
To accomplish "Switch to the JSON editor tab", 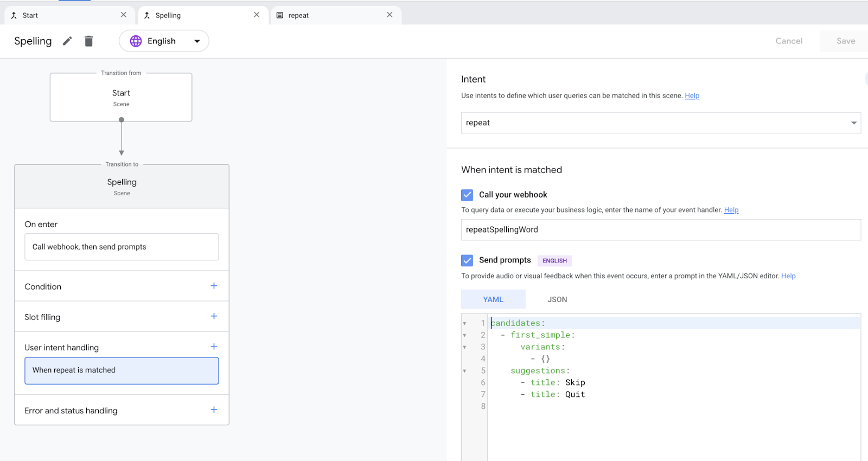I will (x=557, y=299).
